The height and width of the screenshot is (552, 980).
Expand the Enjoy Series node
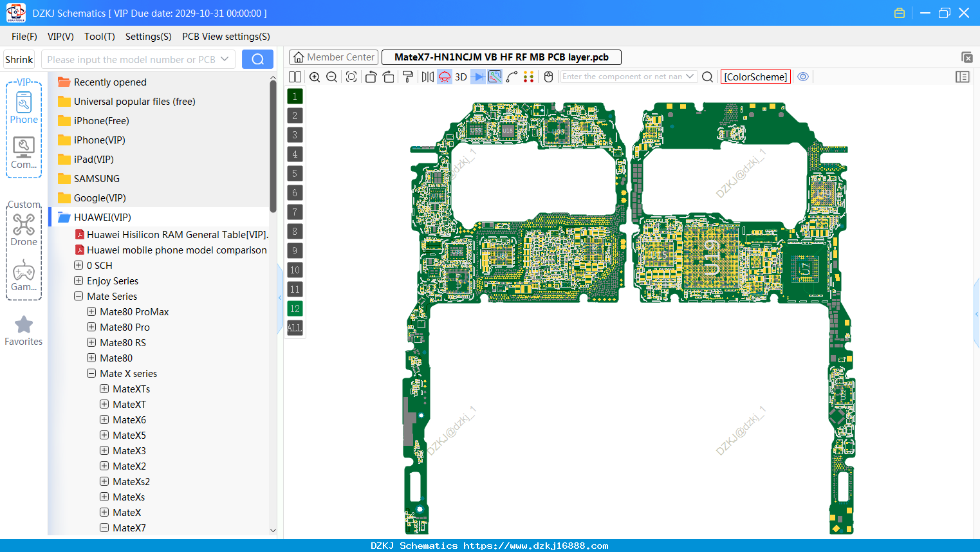[x=79, y=281]
